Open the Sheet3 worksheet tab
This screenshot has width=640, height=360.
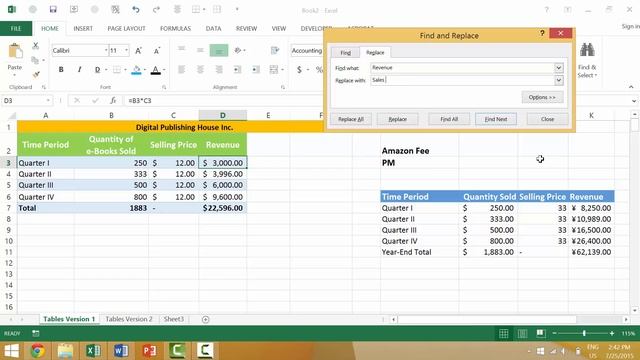[x=174, y=319]
